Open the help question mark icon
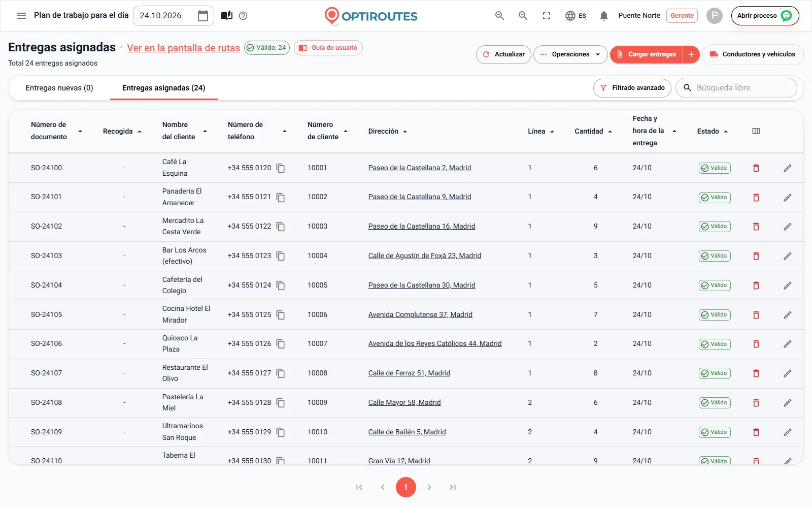This screenshot has width=812, height=508. point(243,16)
